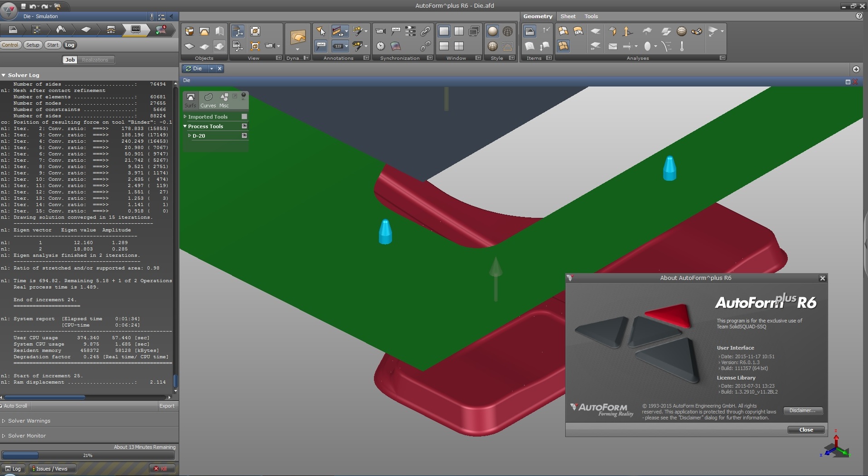Select the single window layout

[x=444, y=31]
